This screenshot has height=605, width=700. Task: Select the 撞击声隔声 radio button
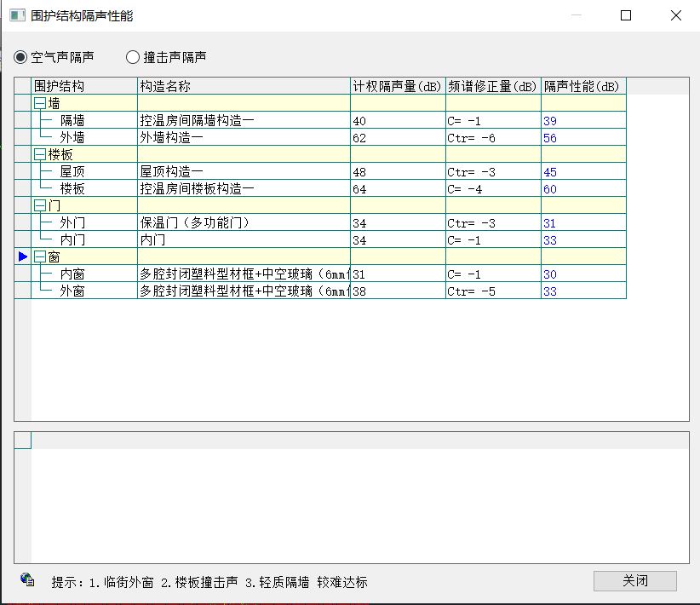[x=133, y=57]
